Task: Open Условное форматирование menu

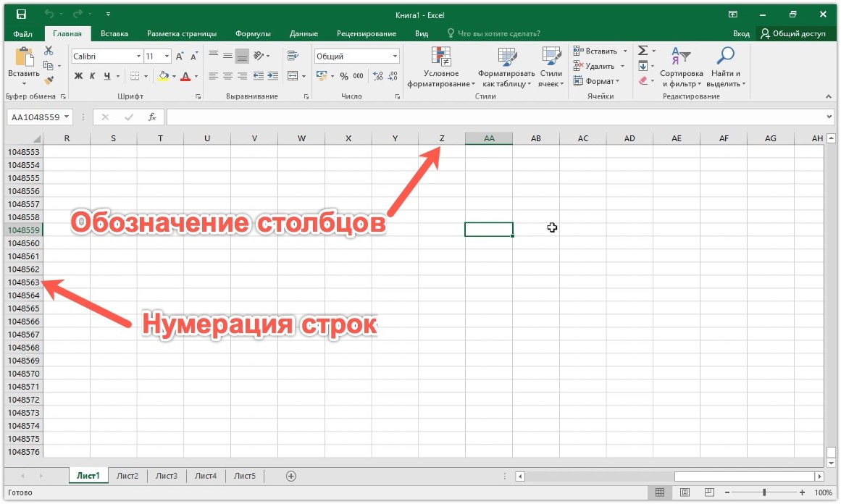Action: coord(441,67)
